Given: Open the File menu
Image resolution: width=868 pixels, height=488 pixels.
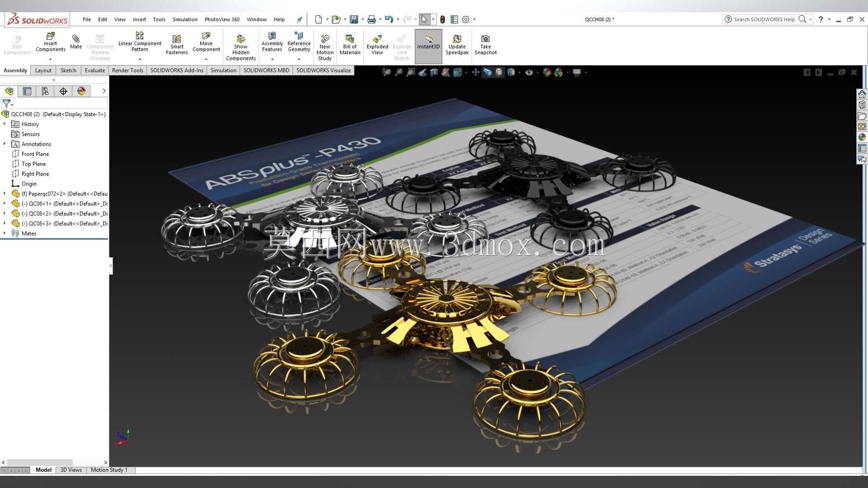Looking at the screenshot, I should coord(87,19).
